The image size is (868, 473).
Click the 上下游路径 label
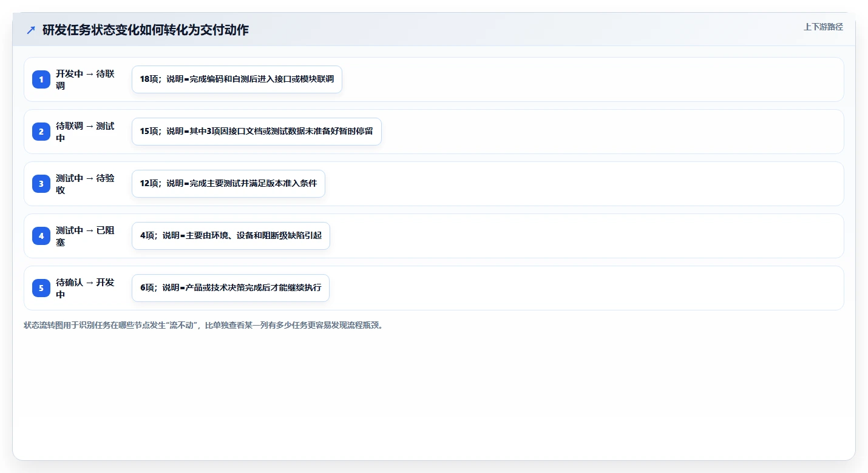pyautogui.click(x=823, y=27)
